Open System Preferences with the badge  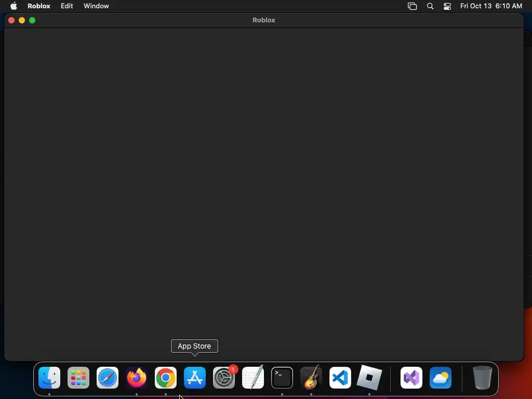tap(224, 378)
